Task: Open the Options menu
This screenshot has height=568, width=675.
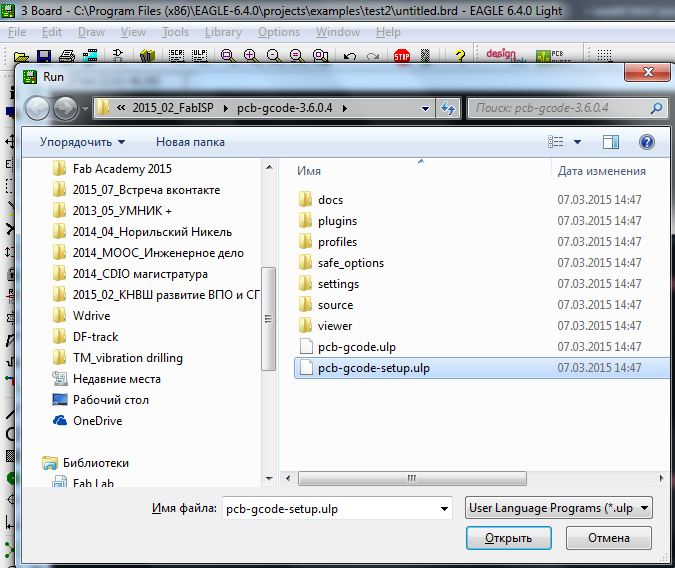Action: click(279, 32)
